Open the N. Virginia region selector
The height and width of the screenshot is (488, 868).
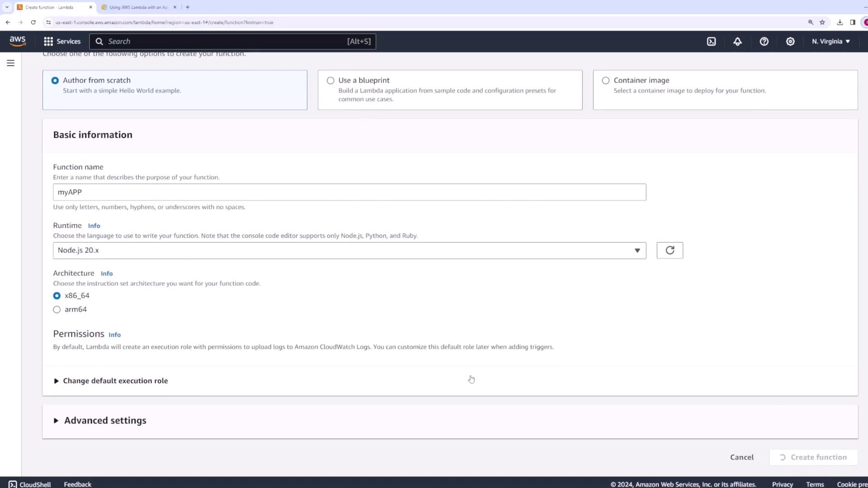(x=830, y=41)
